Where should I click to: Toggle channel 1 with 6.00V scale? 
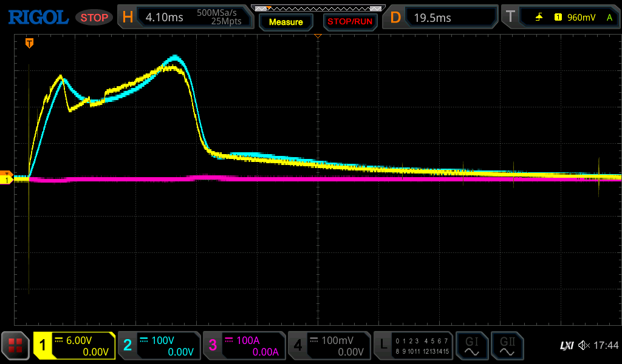[74, 346]
